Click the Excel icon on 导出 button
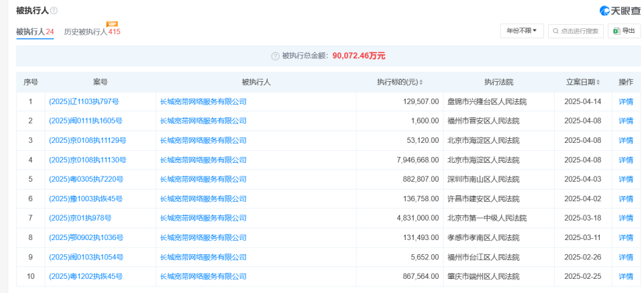This screenshot has width=644, height=293. [616, 31]
